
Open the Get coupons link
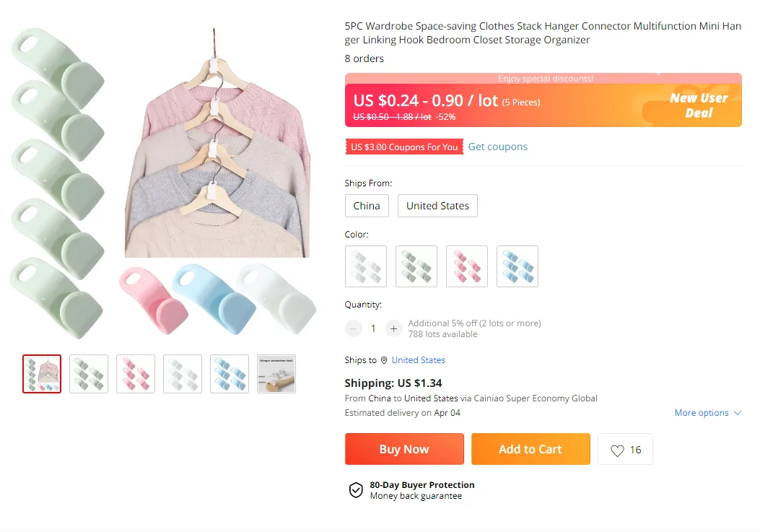coord(498,147)
